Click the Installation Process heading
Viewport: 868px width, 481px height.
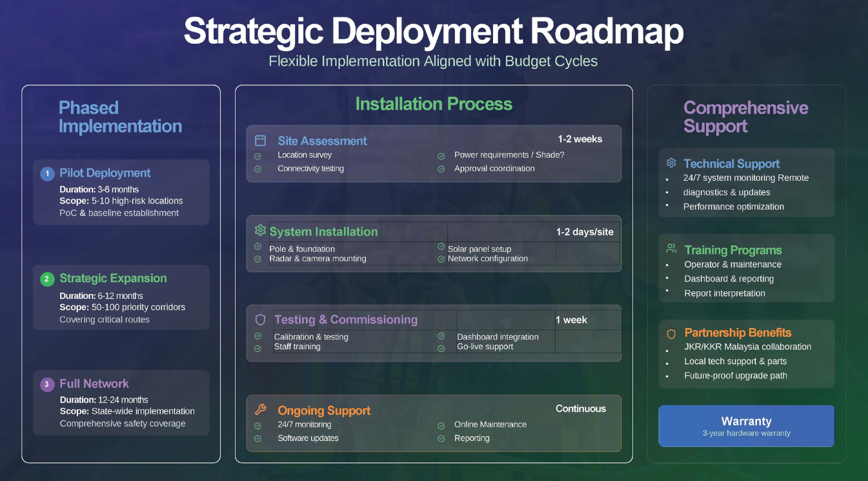[434, 104]
